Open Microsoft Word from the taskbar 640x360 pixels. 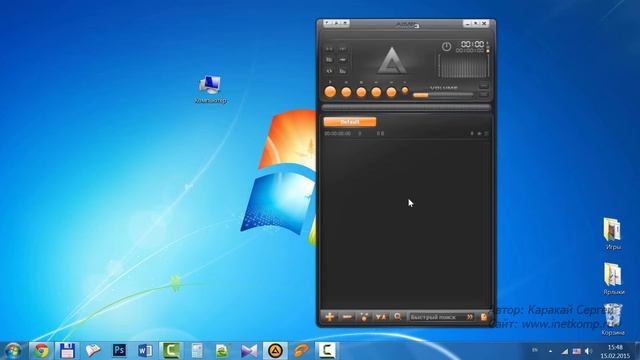tap(145, 351)
